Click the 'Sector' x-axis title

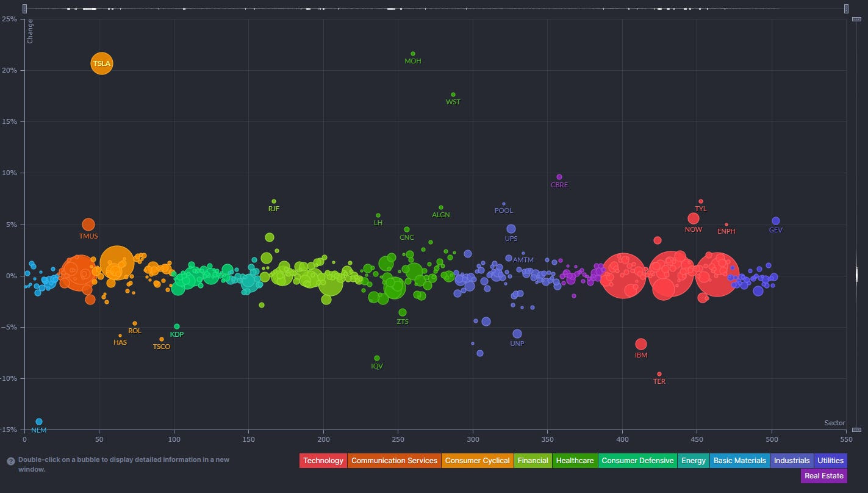coord(835,423)
